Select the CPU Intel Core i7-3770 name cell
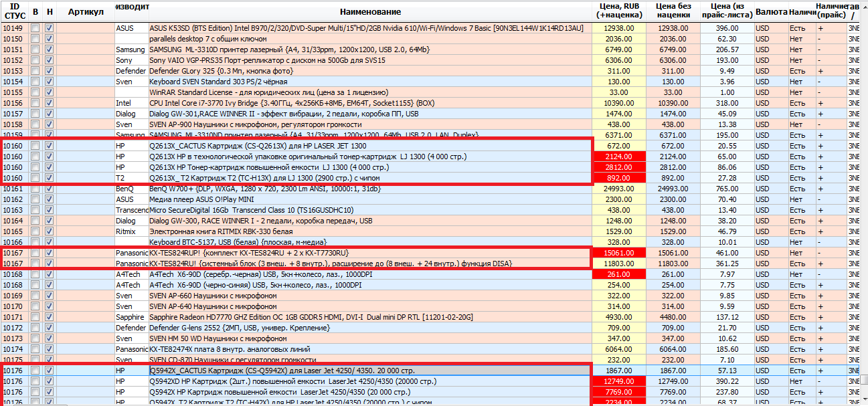The height and width of the screenshot is (406, 868). 370,103
